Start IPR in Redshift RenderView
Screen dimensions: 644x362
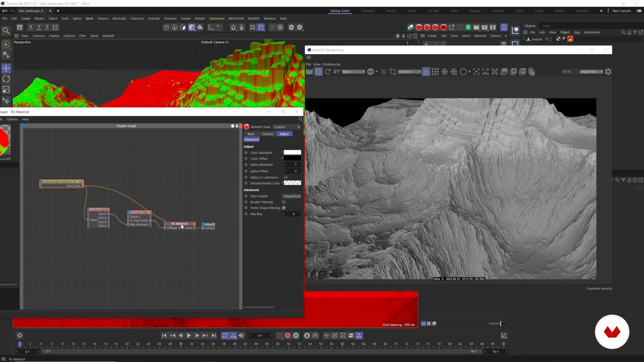pyautogui.click(x=318, y=72)
